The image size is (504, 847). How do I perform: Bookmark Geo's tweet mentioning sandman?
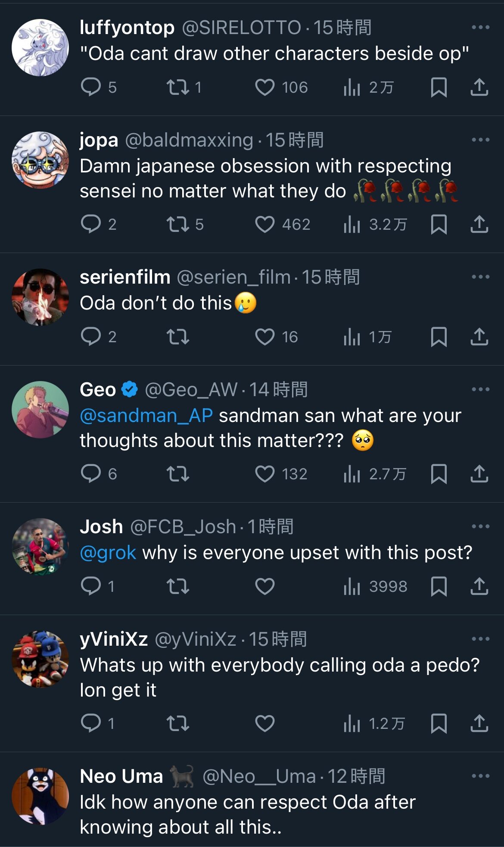pos(439,474)
